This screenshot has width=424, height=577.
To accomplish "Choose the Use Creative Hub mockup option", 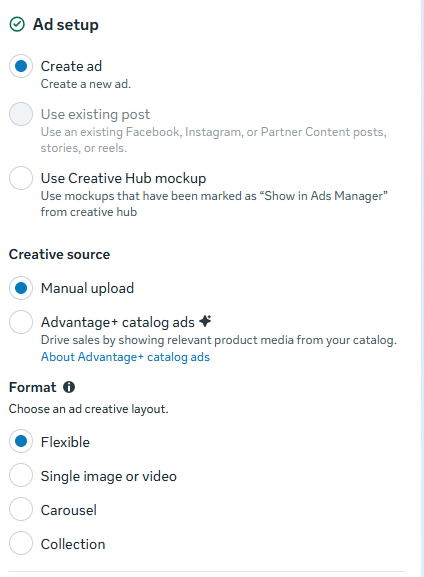I will pos(21,178).
